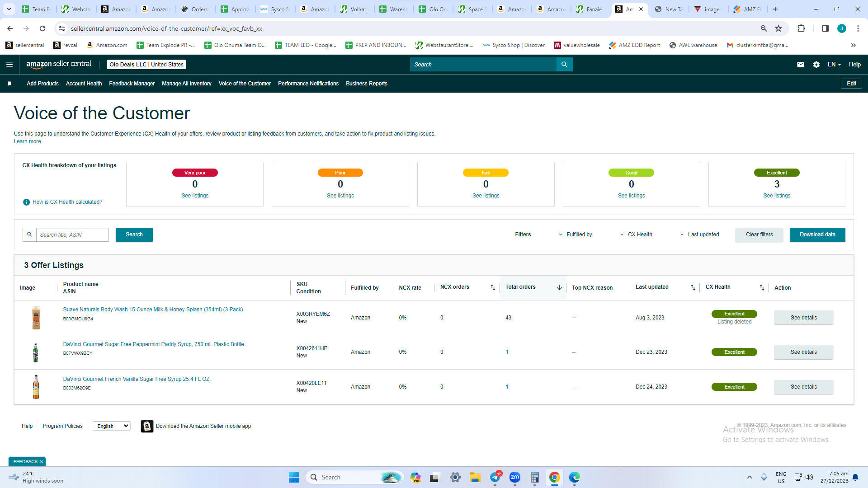
Task: Click the Windows taskbar Search box
Action: tap(355, 477)
